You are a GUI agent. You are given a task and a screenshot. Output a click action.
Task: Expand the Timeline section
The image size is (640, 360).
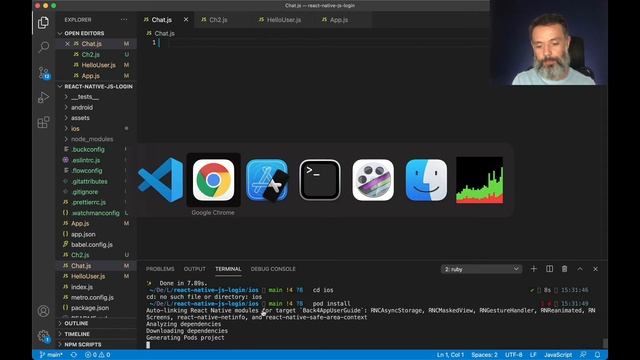tap(77, 334)
